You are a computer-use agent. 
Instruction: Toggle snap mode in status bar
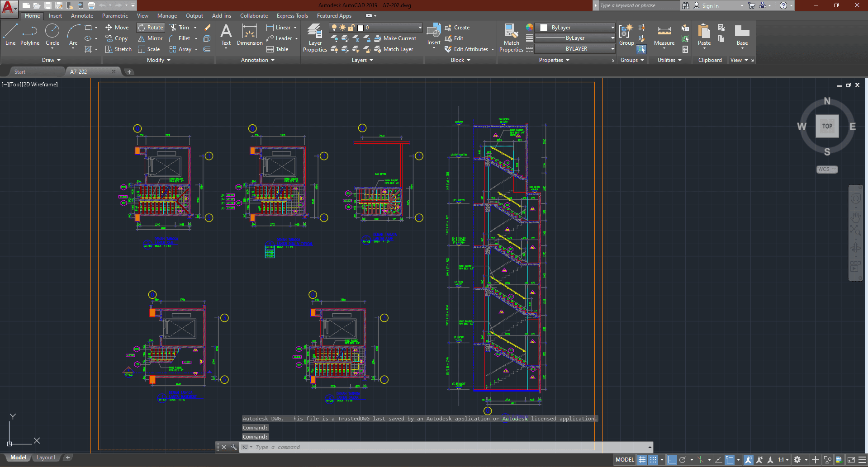[653, 460]
